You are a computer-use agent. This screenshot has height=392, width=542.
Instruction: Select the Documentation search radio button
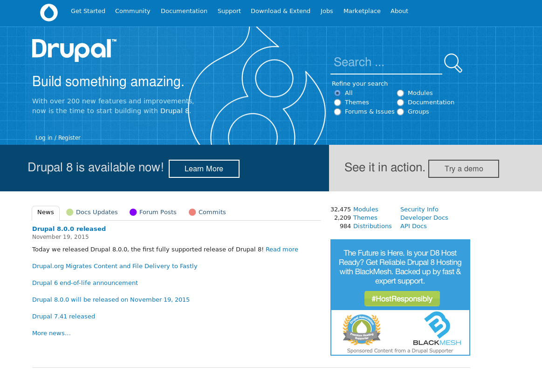point(400,102)
